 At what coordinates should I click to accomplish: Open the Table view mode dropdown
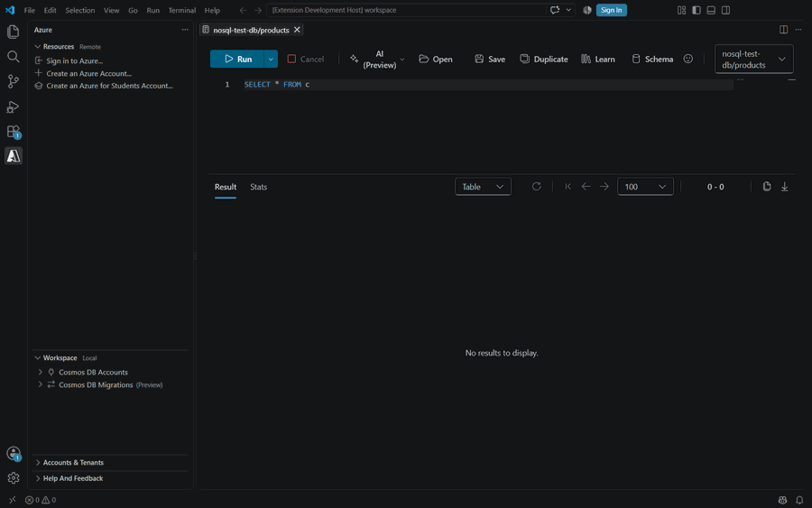click(x=483, y=187)
